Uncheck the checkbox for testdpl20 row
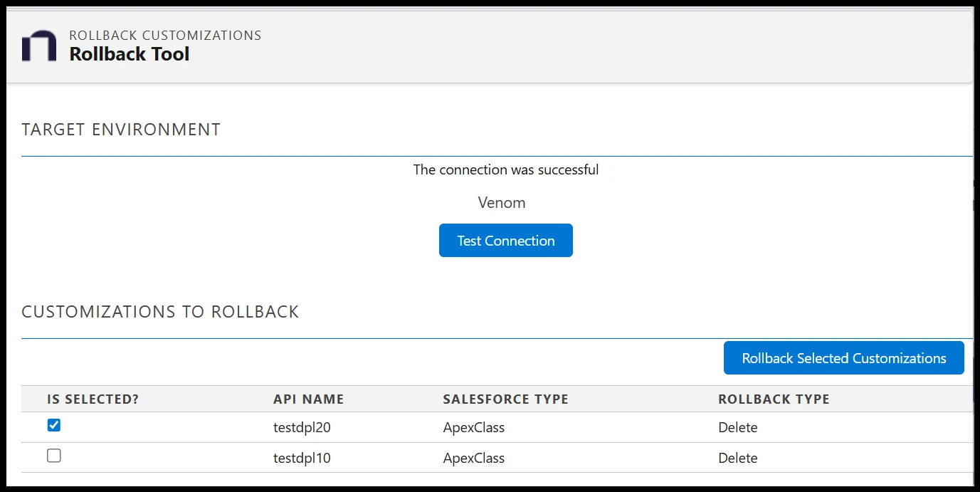Viewport: 980px width, 492px height. [53, 425]
